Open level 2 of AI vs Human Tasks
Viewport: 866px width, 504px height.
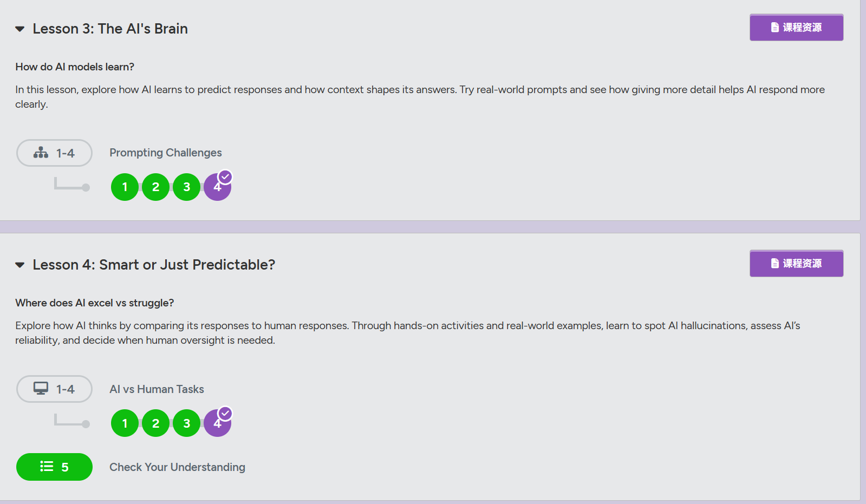(x=156, y=423)
